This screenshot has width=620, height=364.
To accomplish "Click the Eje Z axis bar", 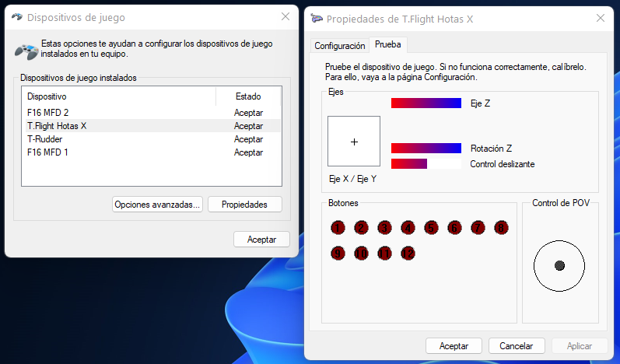I will tap(426, 103).
